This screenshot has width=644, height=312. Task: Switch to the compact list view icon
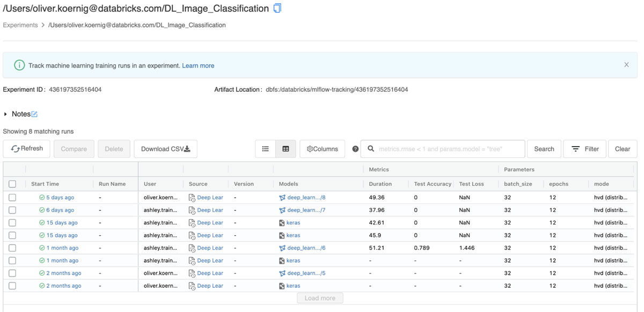click(265, 149)
